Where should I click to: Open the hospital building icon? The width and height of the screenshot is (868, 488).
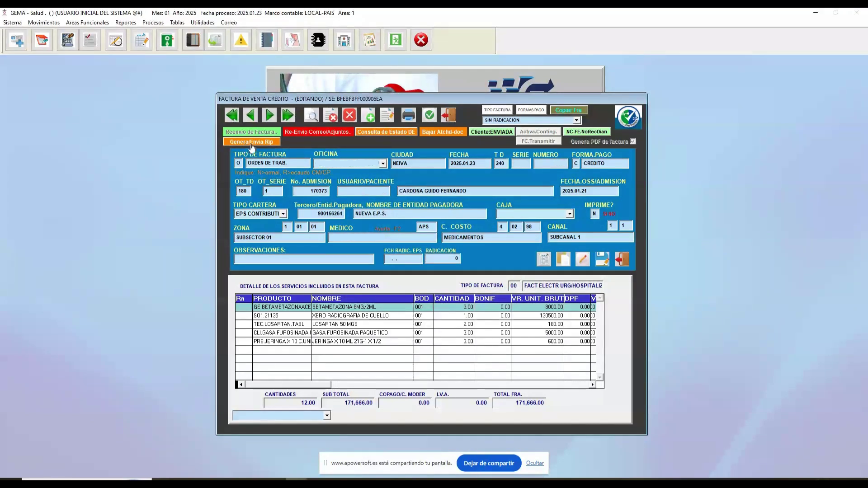(x=344, y=40)
